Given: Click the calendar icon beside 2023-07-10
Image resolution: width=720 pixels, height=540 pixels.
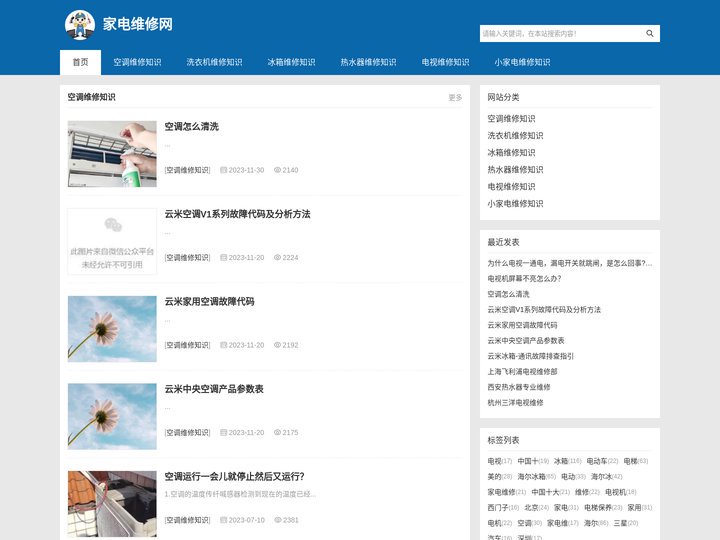Looking at the screenshot, I should (223, 520).
